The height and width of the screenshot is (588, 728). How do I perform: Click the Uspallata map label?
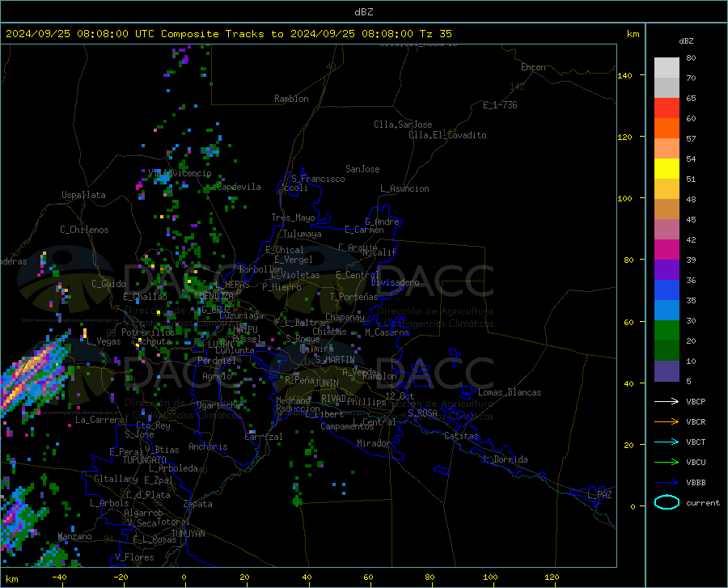pos(83,195)
